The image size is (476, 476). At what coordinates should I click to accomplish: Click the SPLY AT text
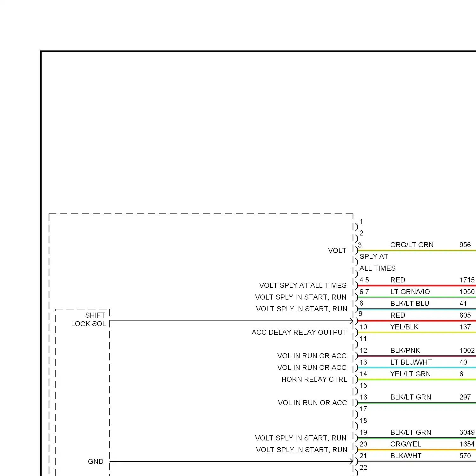pos(374,256)
